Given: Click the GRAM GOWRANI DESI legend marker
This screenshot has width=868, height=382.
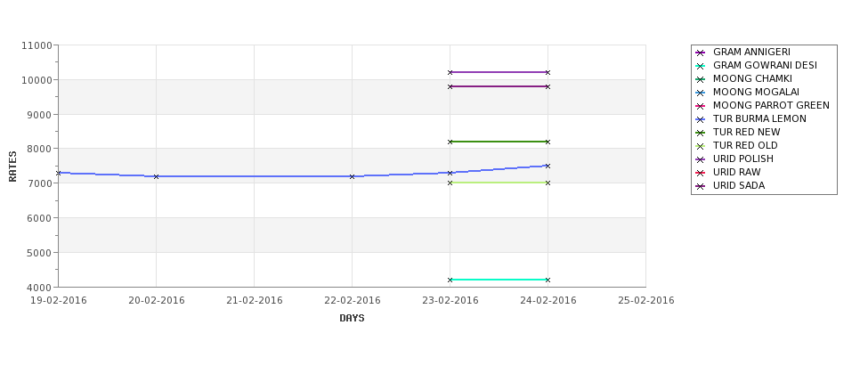Looking at the screenshot, I should (701, 67).
